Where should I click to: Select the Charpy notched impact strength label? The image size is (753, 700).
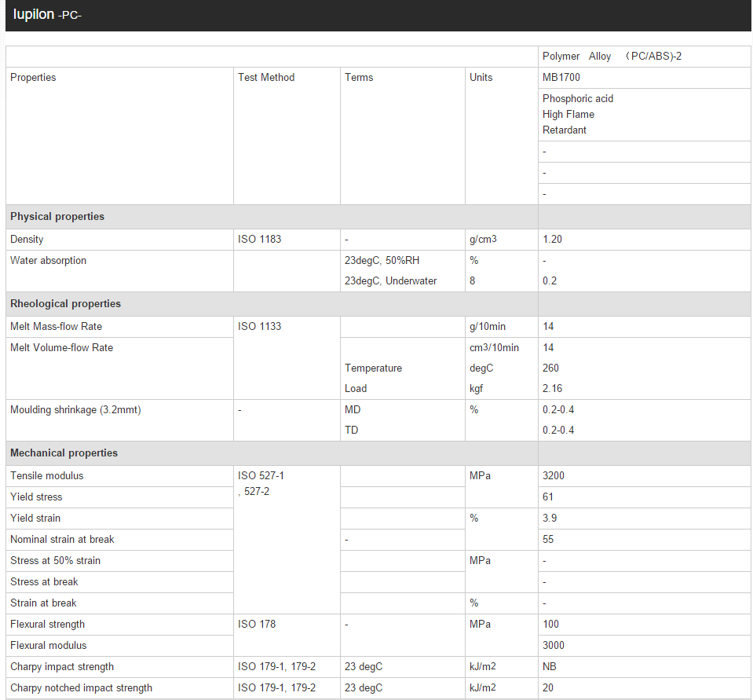pyautogui.click(x=81, y=688)
